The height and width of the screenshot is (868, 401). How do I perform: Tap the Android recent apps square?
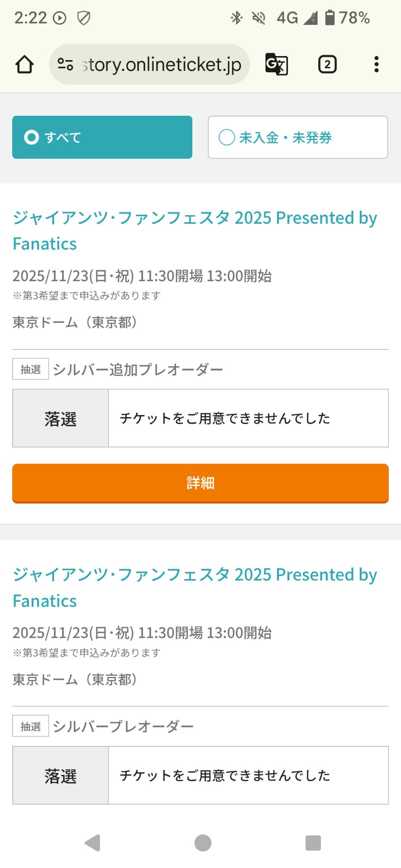[313, 843]
